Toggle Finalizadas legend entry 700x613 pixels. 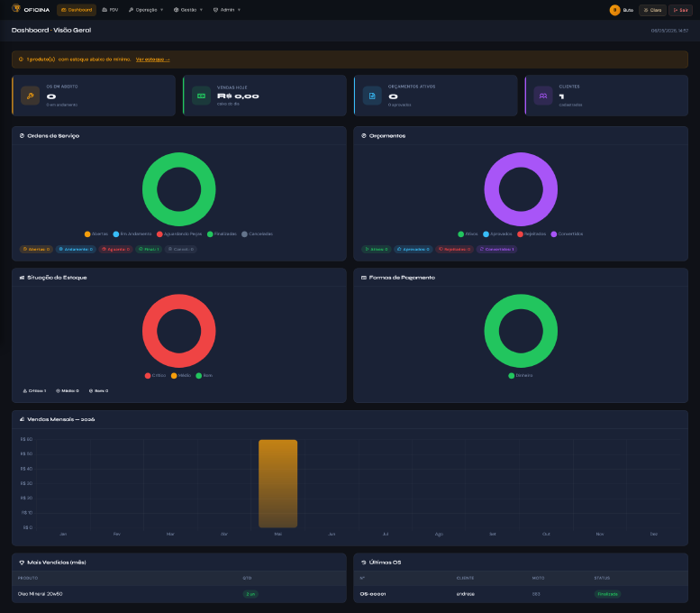(x=222, y=234)
